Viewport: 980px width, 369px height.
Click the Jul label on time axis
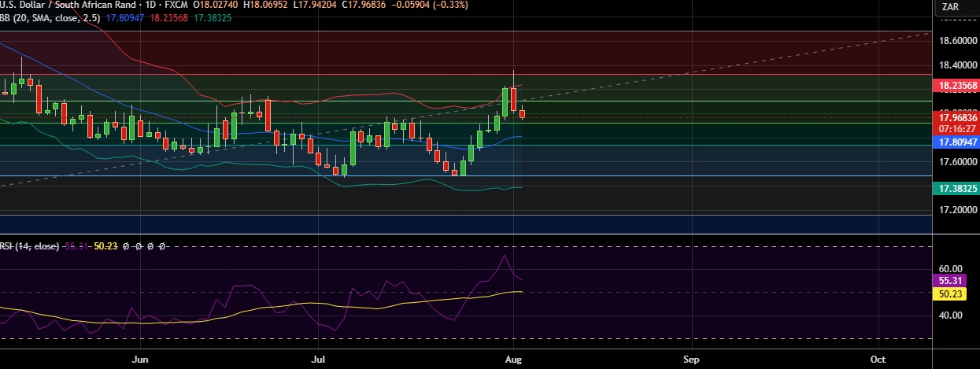click(318, 359)
